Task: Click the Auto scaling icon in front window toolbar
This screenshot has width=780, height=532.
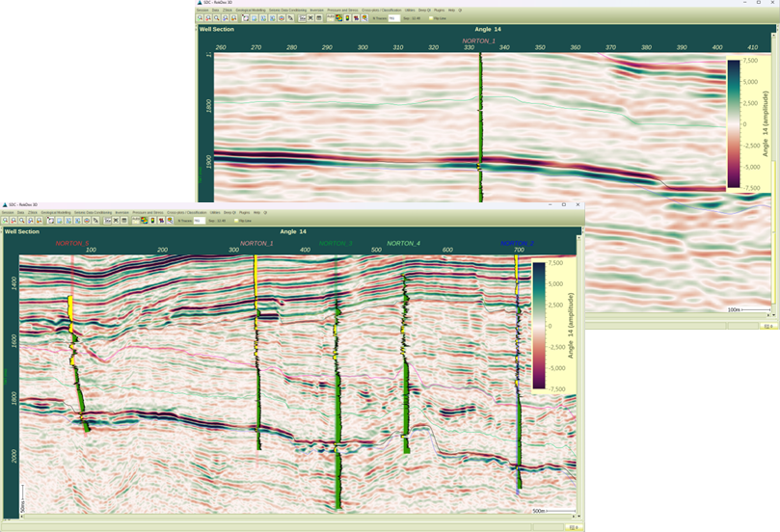Action: [x=135, y=220]
